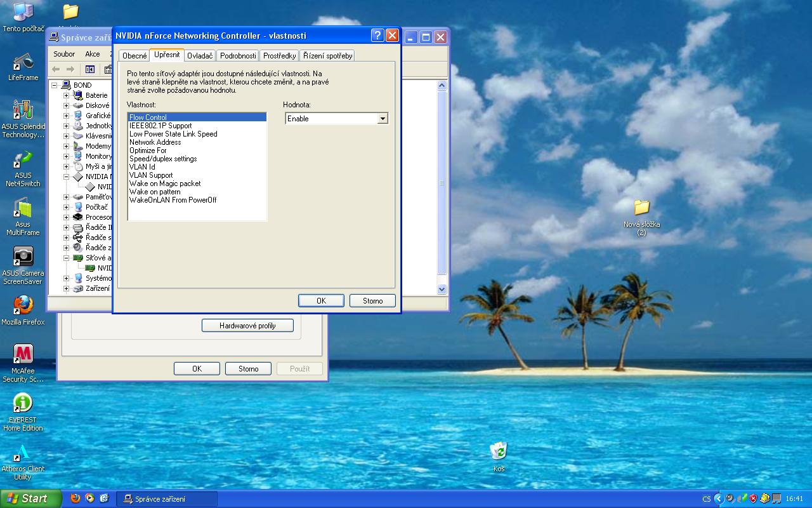
Task: Launch Windows Media Player from quick launch
Action: pos(89,498)
